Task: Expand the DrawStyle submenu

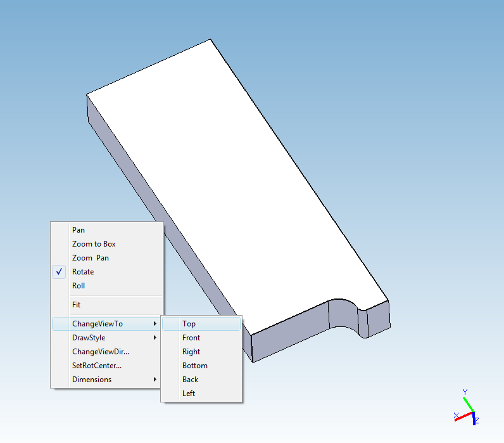Action: click(x=89, y=338)
